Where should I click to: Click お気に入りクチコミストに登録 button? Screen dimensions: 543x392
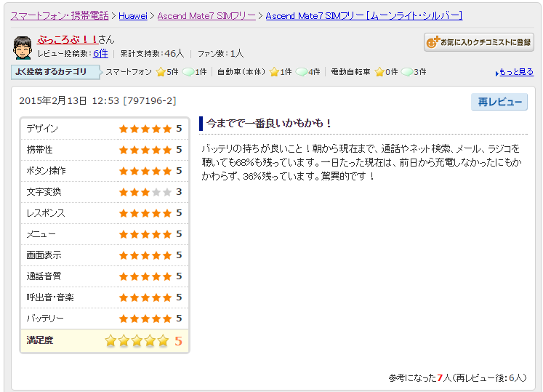click(479, 42)
